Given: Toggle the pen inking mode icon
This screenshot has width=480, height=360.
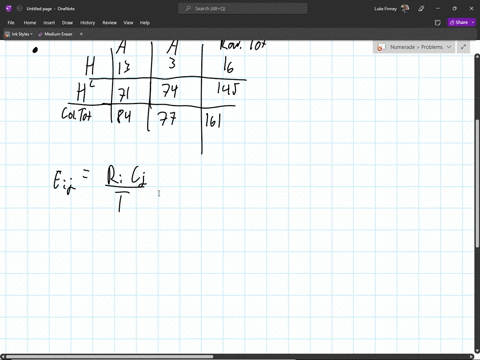Looking at the screenshot, I should pyautogui.click(x=421, y=9).
